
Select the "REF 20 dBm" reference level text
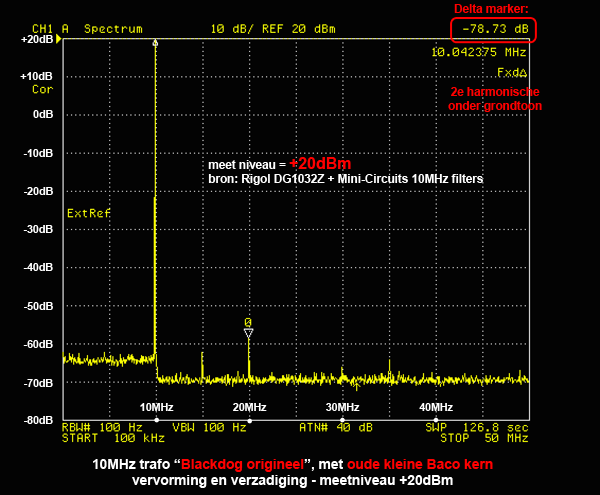299,29
